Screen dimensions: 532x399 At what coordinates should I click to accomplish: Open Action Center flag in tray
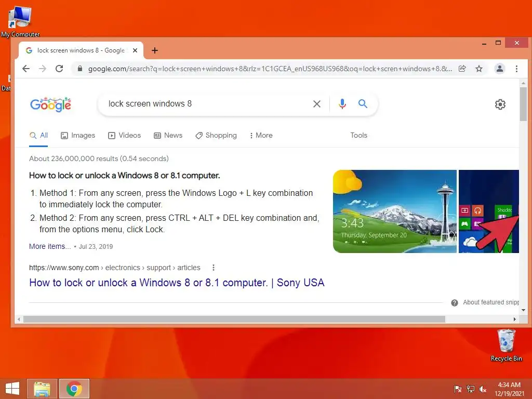(458, 389)
